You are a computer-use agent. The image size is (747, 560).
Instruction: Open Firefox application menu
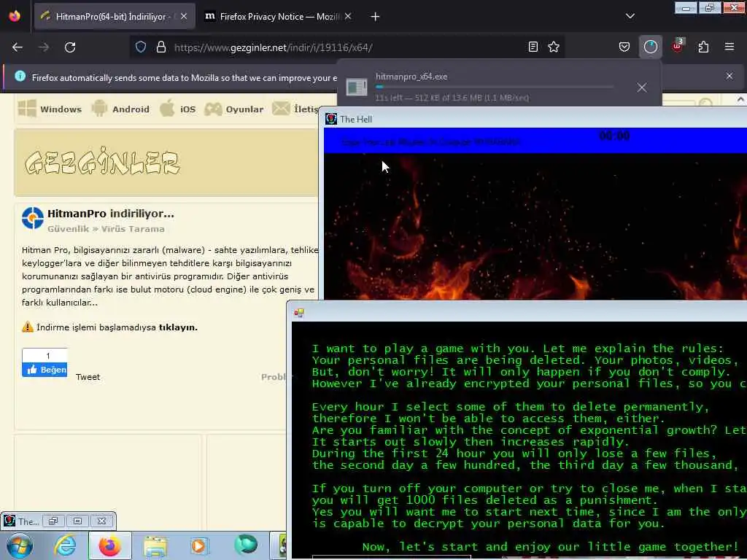coord(729,47)
